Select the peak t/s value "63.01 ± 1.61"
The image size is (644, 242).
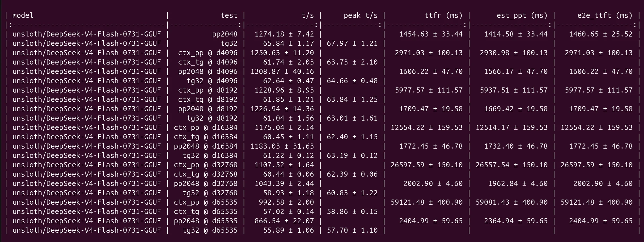click(352, 118)
